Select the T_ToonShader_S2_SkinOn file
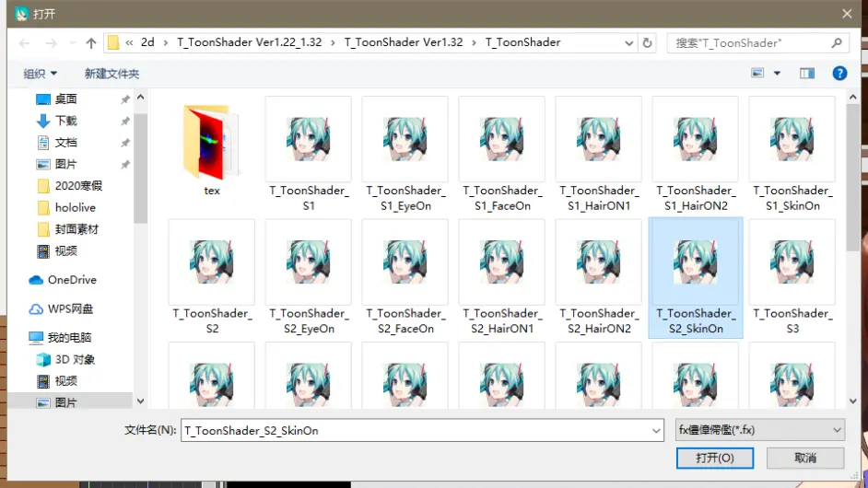Viewport: 868px width, 488px height. [696, 278]
